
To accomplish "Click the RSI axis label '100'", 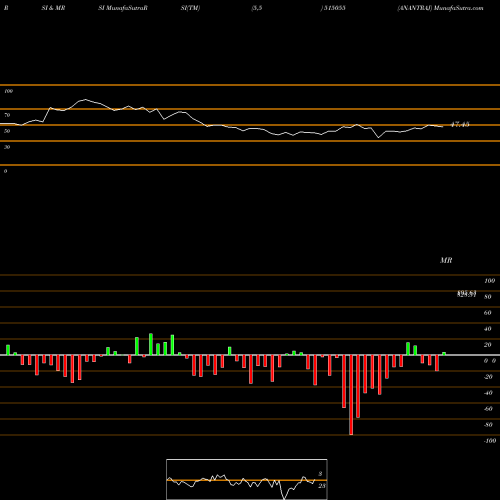I will click(x=8, y=91).
